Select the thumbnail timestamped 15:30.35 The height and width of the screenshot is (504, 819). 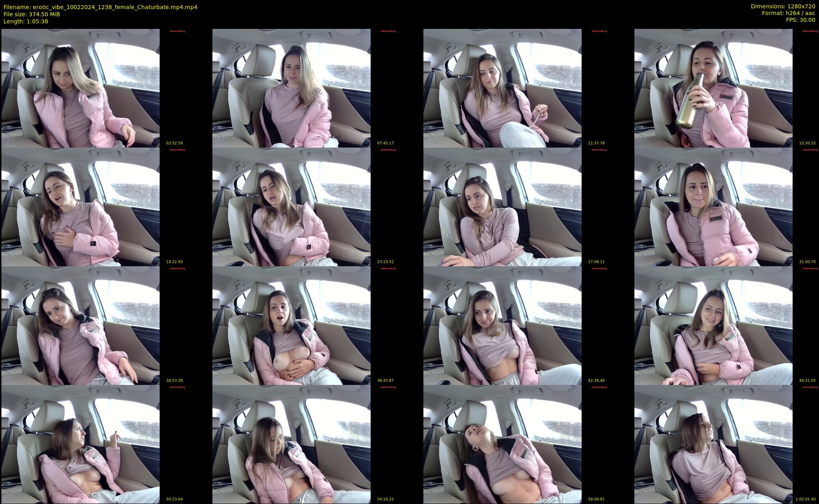713,88
